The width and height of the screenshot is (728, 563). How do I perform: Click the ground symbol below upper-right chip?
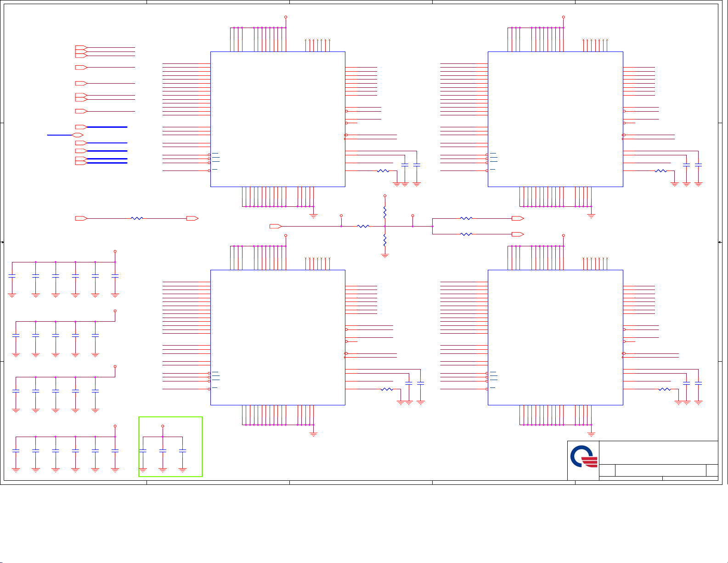(x=591, y=216)
